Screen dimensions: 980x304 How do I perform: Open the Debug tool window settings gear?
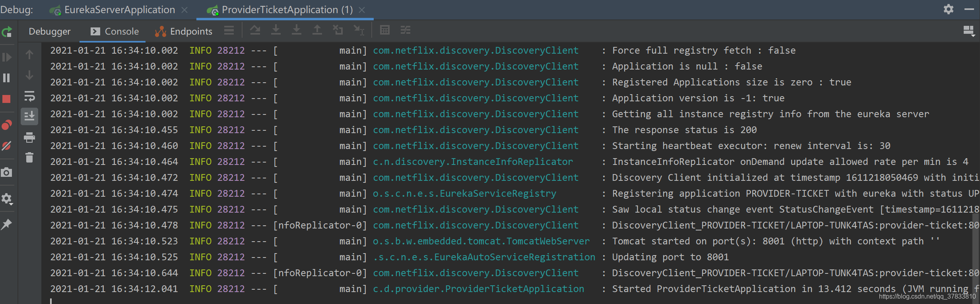tap(949, 9)
